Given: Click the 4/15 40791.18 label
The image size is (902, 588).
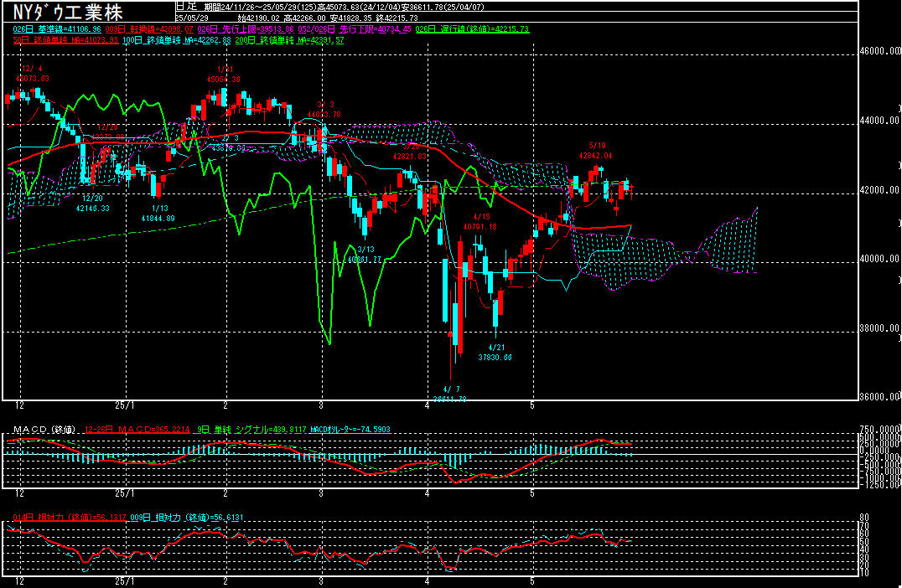Looking at the screenshot, I should click(480, 222).
